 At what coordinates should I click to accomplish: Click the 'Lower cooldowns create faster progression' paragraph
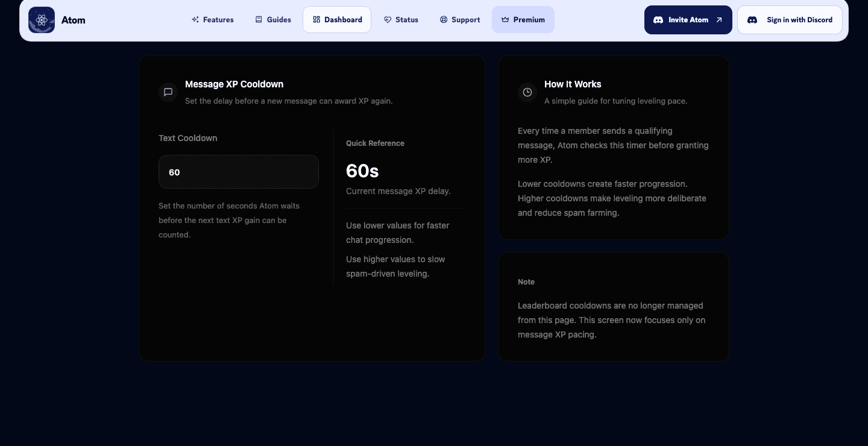(612, 198)
